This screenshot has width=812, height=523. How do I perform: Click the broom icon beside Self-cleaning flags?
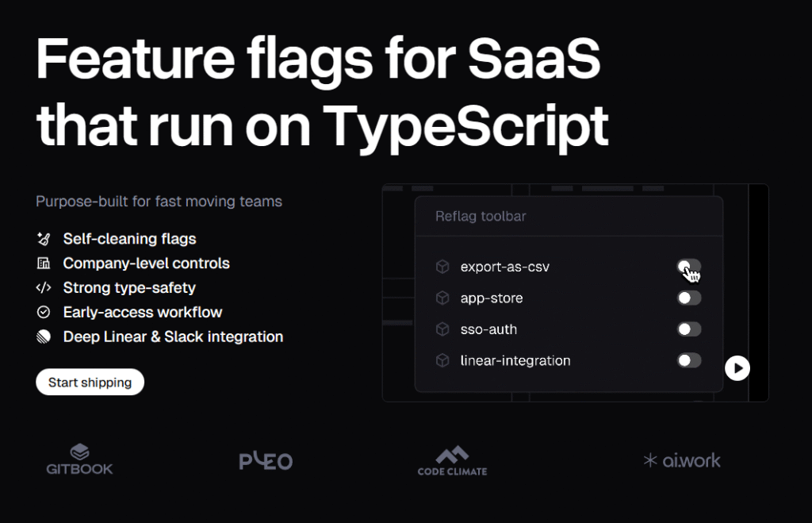pyautogui.click(x=44, y=239)
